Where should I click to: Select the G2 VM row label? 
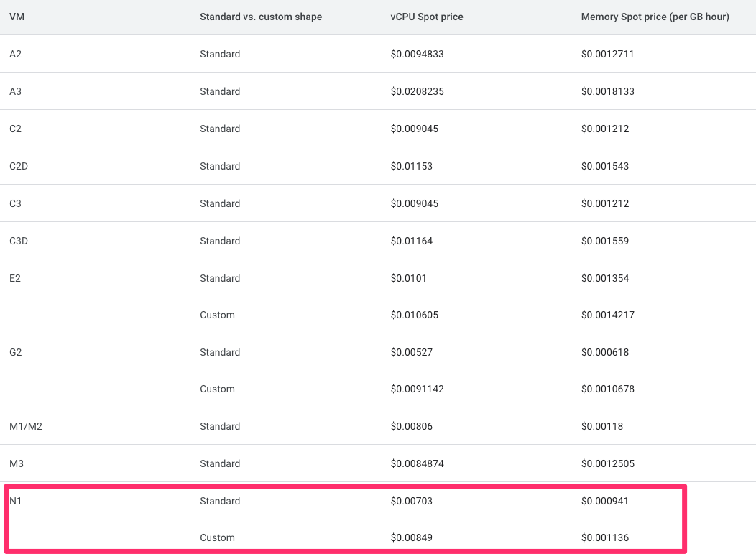click(x=16, y=352)
